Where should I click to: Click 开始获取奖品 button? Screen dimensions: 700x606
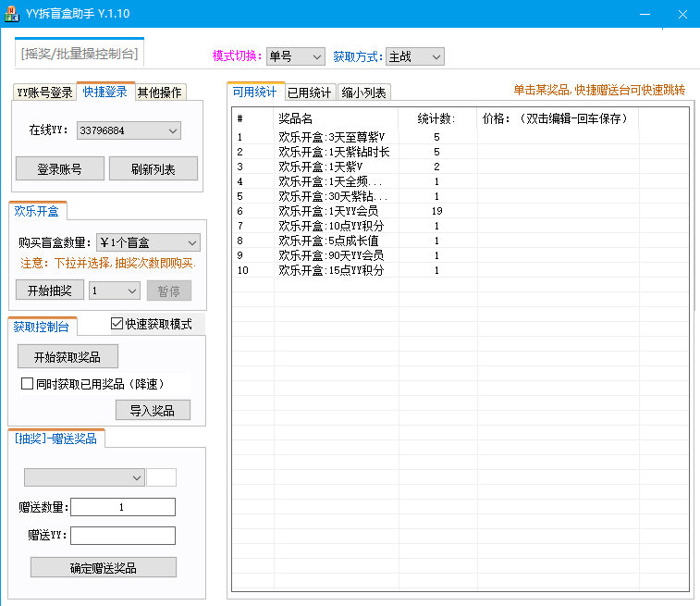tap(68, 356)
